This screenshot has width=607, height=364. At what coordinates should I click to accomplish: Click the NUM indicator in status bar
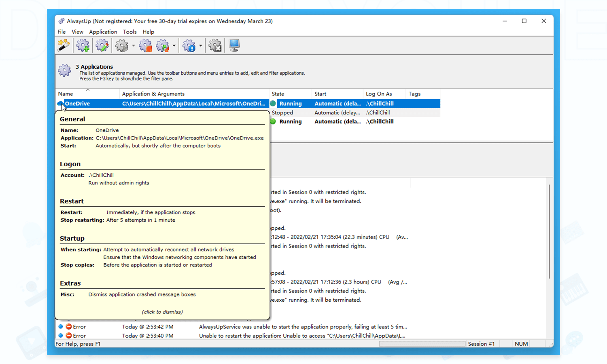click(x=521, y=344)
